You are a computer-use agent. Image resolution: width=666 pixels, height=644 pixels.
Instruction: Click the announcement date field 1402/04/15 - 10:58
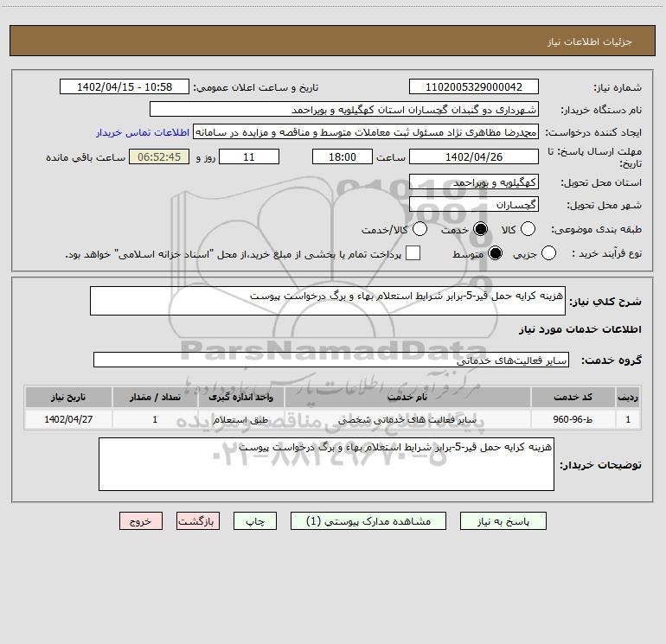[125, 86]
